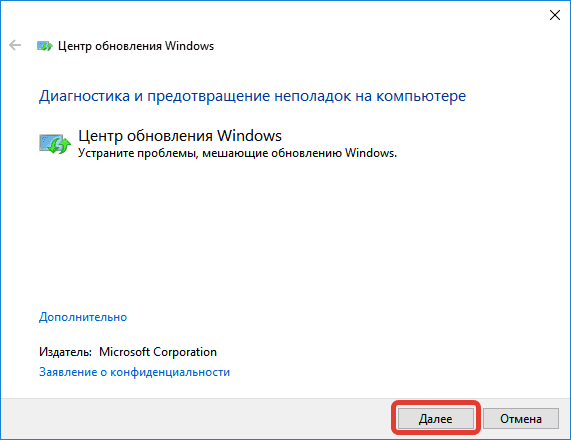This screenshot has width=571, height=440.
Task: Click the gray footer bar left of Далее
Action: coord(196,419)
